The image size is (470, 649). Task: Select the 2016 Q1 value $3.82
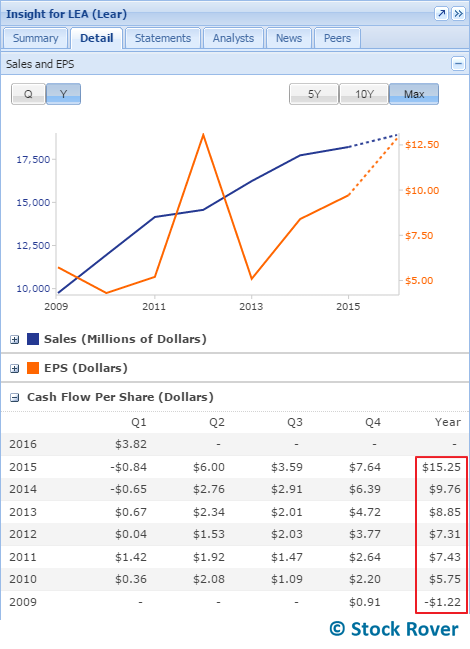(131, 444)
